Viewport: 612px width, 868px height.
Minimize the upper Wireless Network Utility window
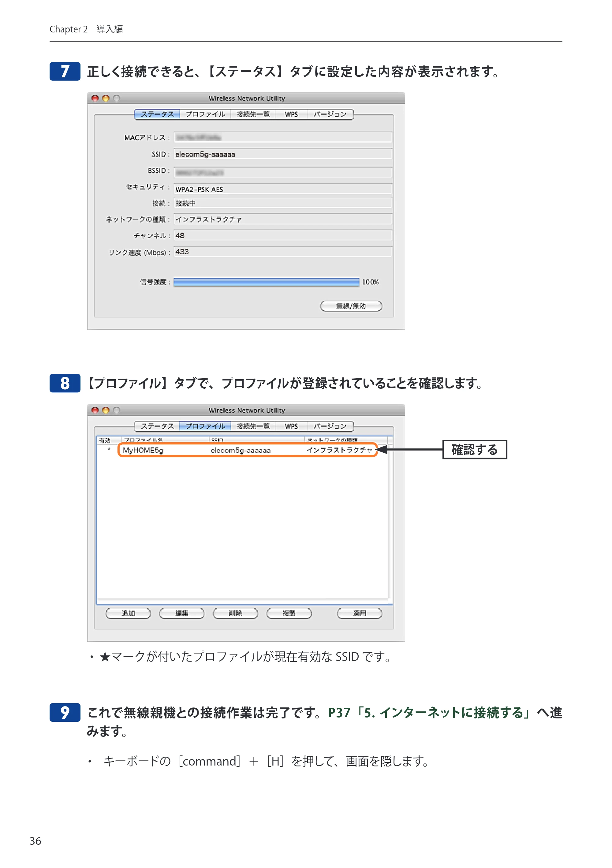tap(106, 98)
